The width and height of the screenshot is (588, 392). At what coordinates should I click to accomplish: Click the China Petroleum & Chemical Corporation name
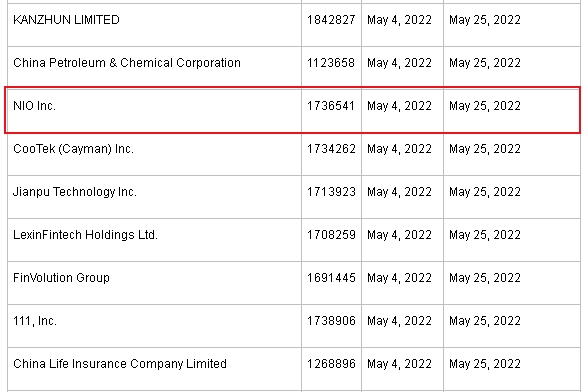[127, 63]
